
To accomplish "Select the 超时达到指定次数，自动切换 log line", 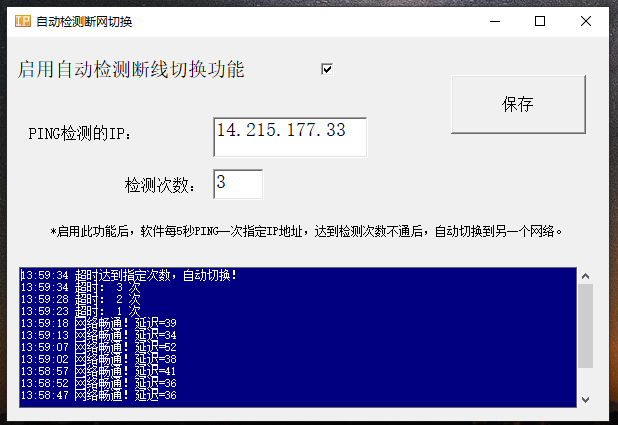I will coord(129,275).
